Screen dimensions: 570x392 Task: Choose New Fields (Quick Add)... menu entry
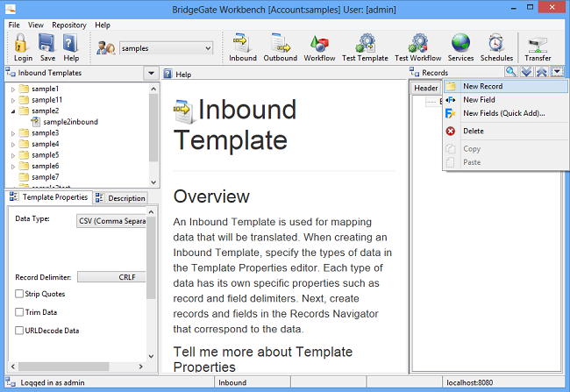click(506, 113)
